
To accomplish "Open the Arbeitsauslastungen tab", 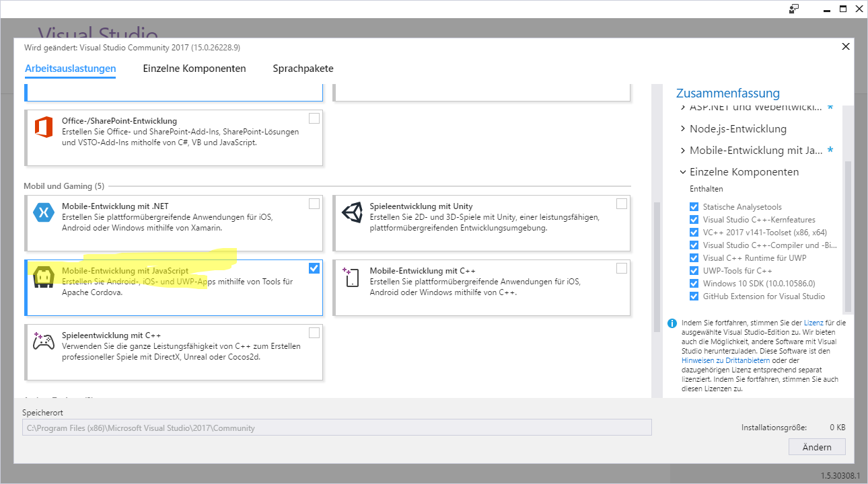I will (71, 69).
